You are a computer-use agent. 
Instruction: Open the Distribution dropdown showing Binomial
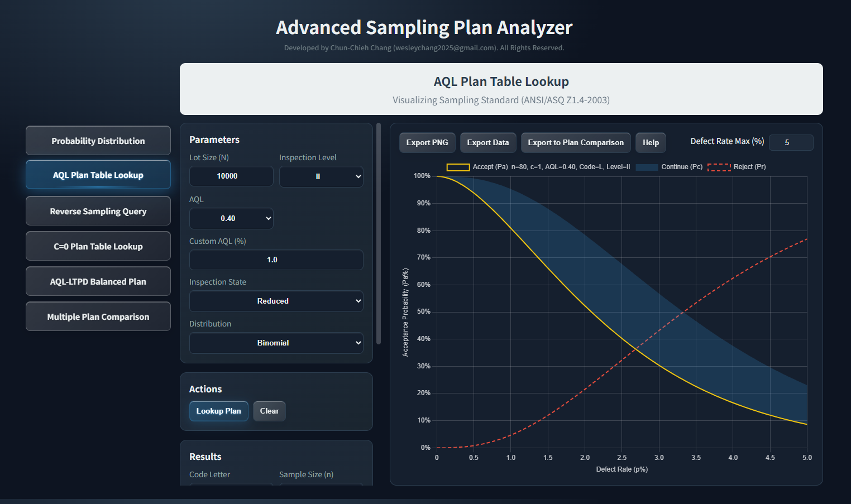pyautogui.click(x=276, y=343)
